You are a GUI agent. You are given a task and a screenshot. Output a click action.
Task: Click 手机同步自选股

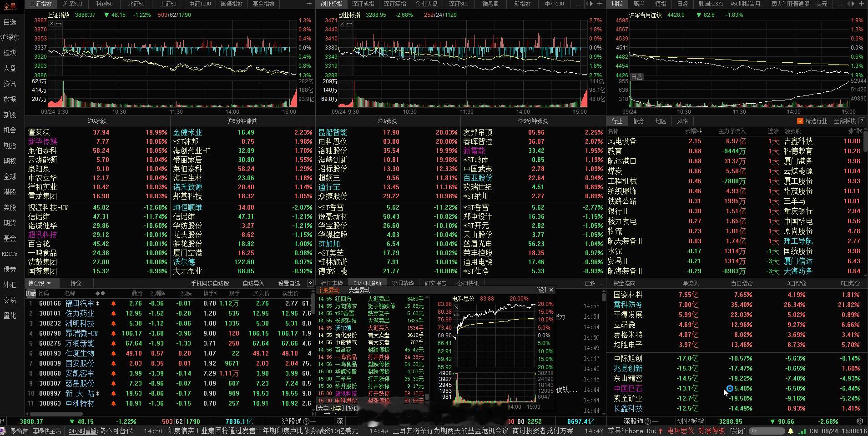click(210, 283)
